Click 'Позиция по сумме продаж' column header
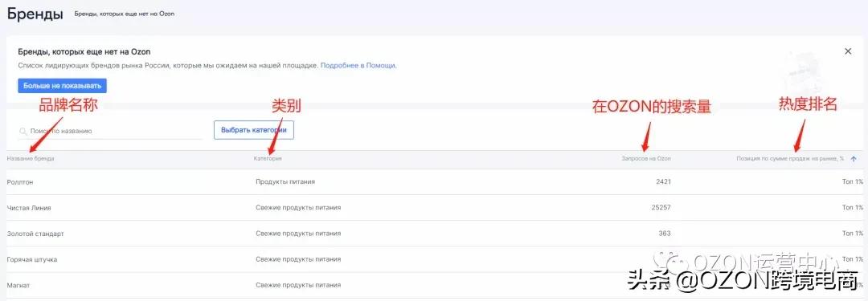 pyautogui.click(x=790, y=159)
